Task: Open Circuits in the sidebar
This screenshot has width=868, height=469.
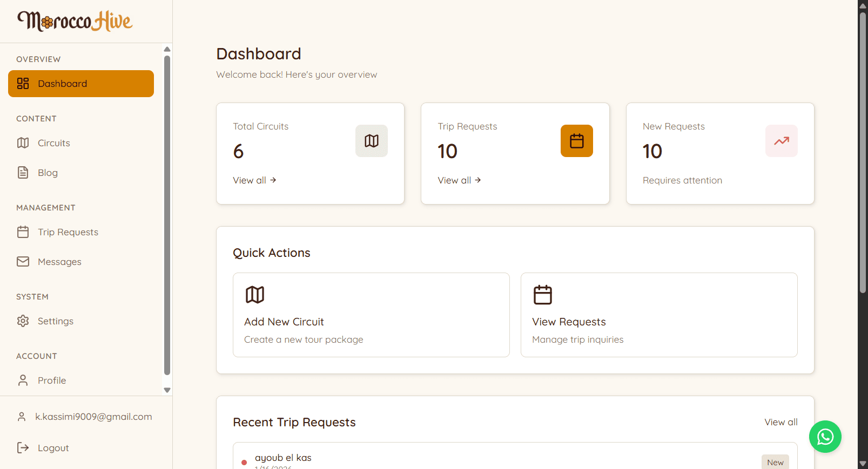Action: pos(54,143)
